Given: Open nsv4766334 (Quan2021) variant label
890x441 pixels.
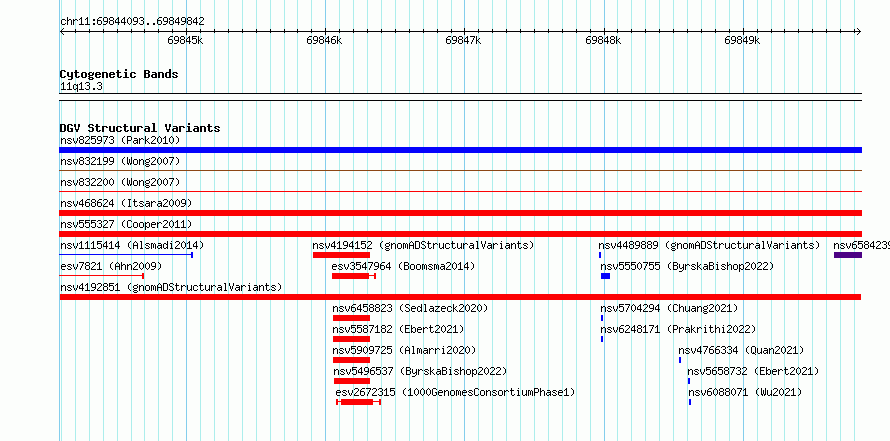Looking at the screenshot, I should (x=741, y=350).
